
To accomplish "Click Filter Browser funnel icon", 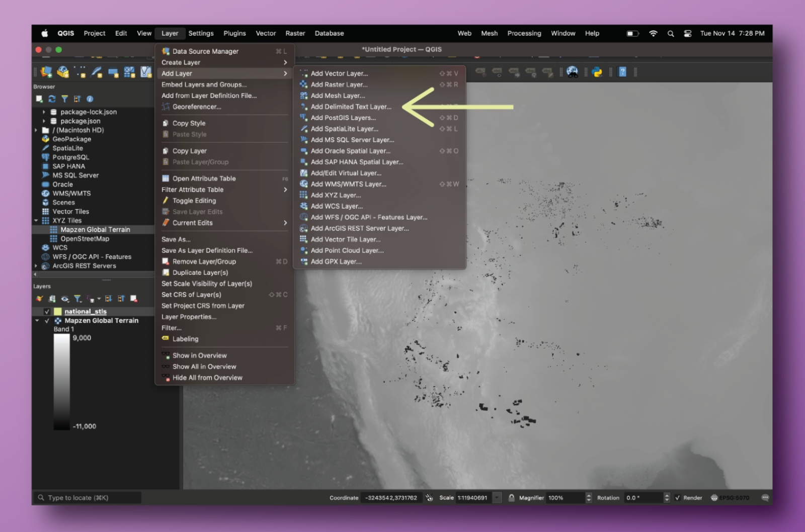I will 64,99.
